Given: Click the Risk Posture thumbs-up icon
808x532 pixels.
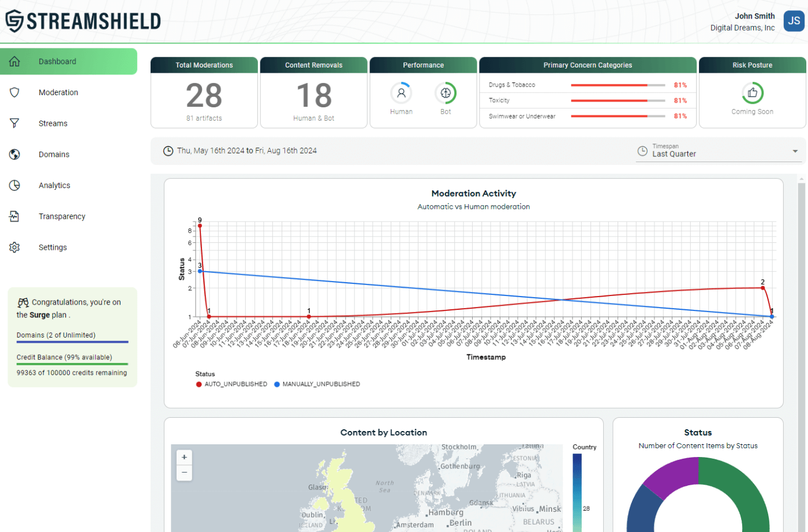Looking at the screenshot, I should (752, 93).
